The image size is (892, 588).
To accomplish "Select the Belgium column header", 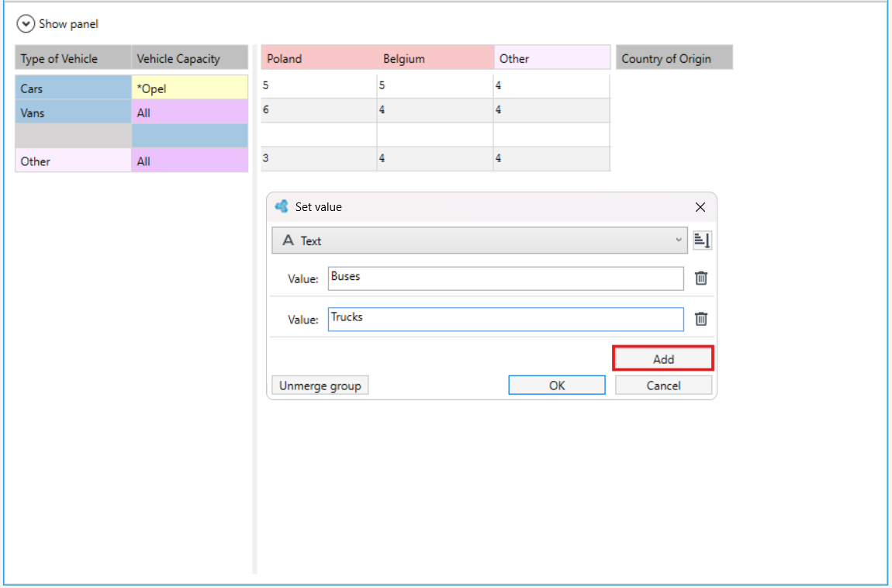I will (436, 57).
